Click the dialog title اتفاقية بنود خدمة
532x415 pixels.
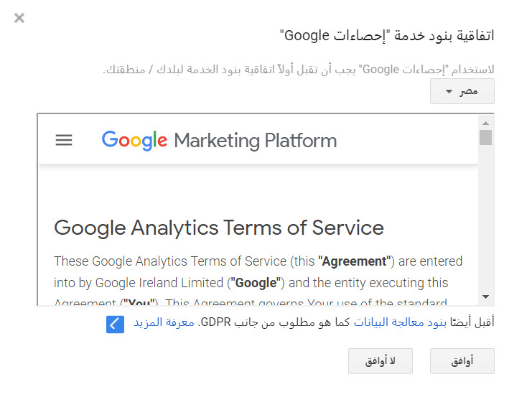(387, 35)
